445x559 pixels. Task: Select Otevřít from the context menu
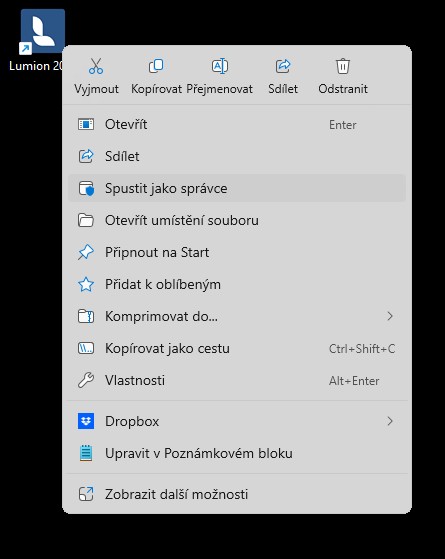click(x=237, y=124)
